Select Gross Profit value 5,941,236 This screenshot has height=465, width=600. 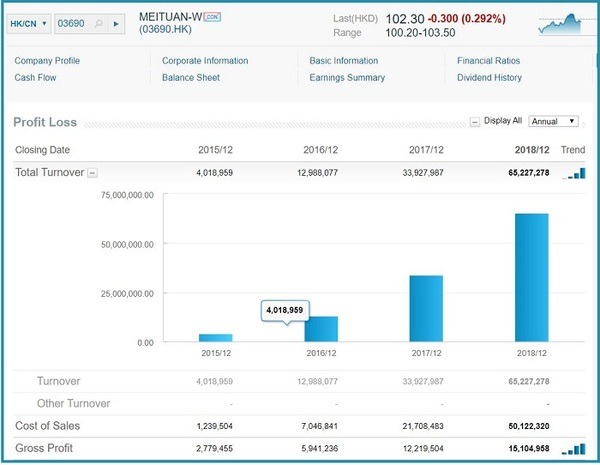(x=320, y=449)
